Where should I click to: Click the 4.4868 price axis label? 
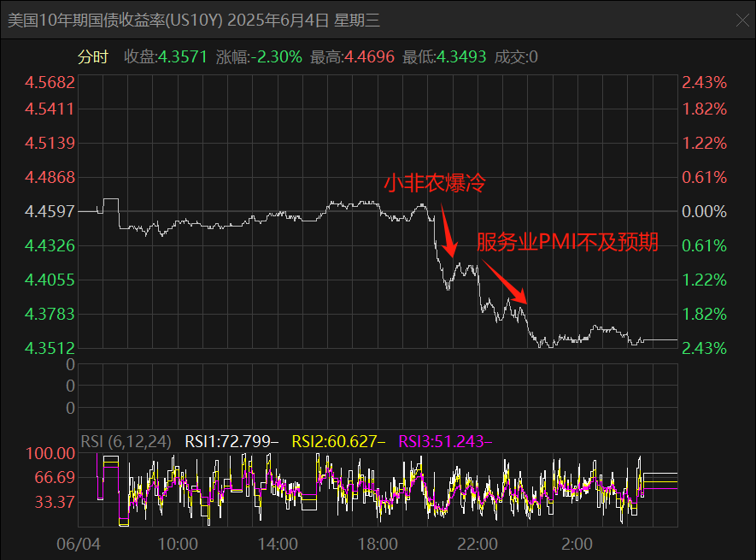pyautogui.click(x=50, y=178)
